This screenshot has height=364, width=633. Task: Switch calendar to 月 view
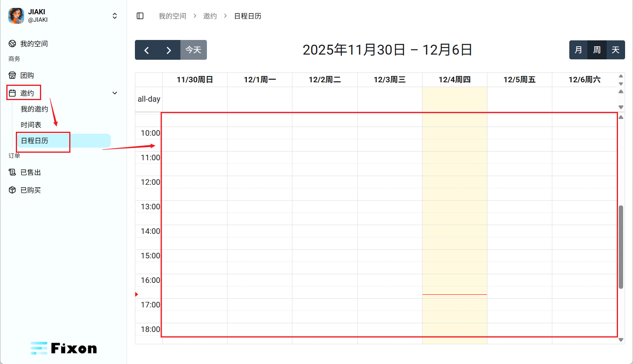pos(578,50)
